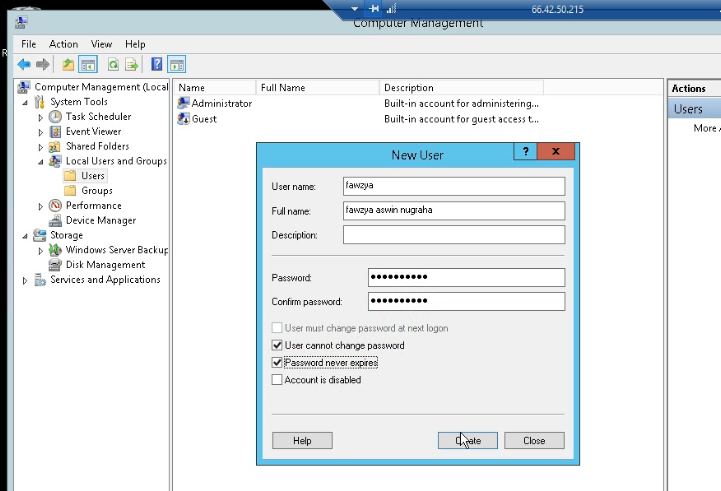Viewport: 721px width, 491px height.
Task: Select the Administrator user account icon
Action: [x=184, y=103]
